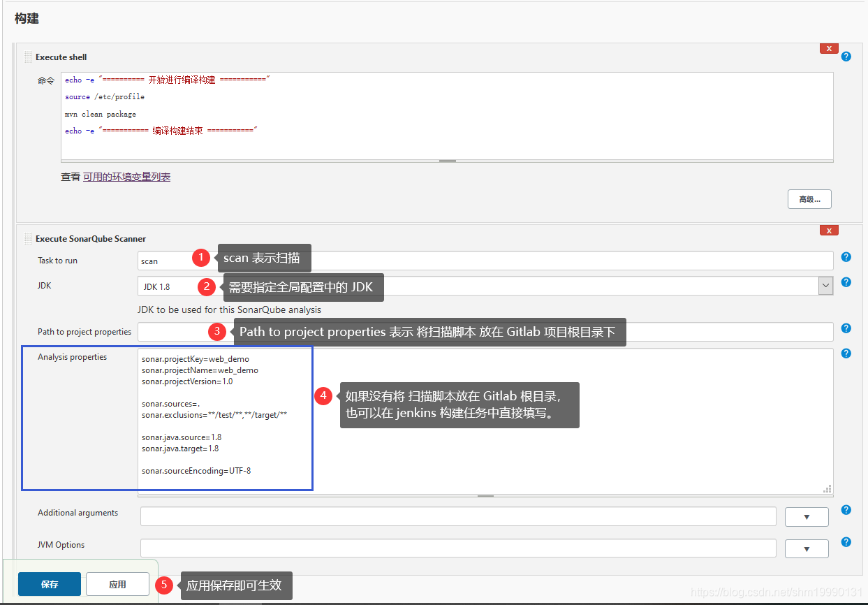Grab the Execute SonarQube Scanner drag handle
Image resolution: width=868 pixels, height=605 pixels.
(x=28, y=238)
